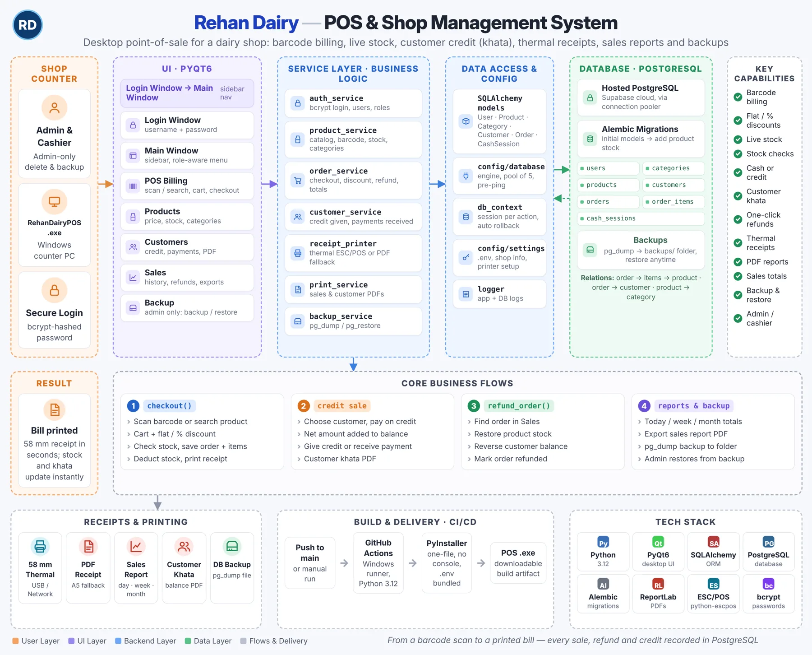The image size is (812, 655).
Task: Click the PDF reports green checkmark
Action: pos(738,262)
